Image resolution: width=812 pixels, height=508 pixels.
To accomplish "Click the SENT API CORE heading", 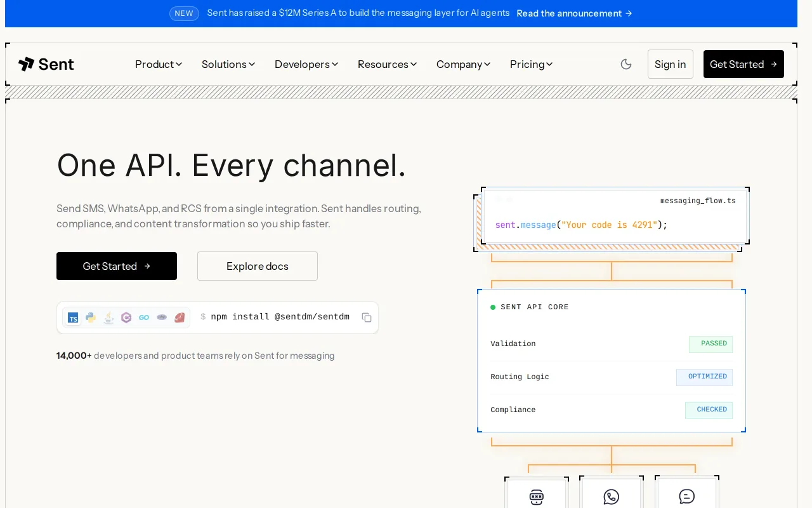I will coord(535,307).
